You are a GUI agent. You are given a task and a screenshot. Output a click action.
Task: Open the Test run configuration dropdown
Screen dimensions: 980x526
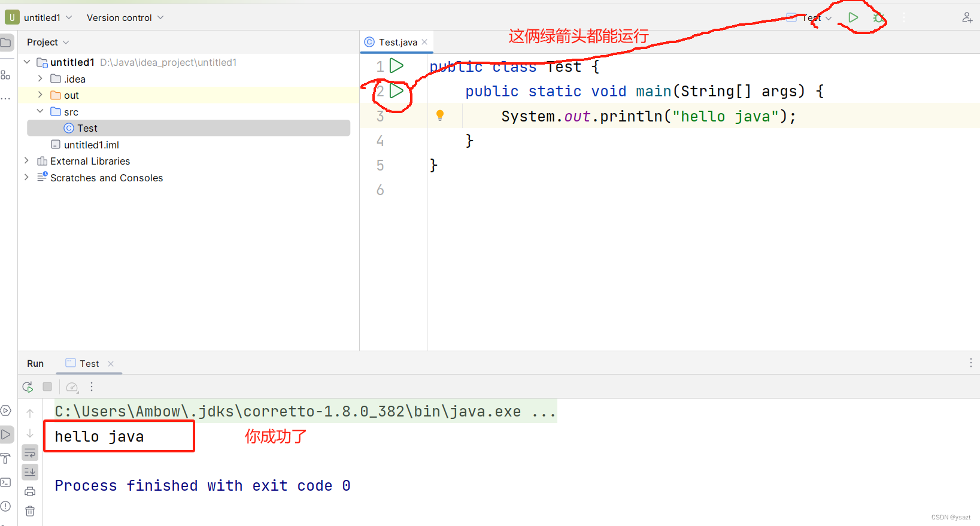pyautogui.click(x=809, y=18)
